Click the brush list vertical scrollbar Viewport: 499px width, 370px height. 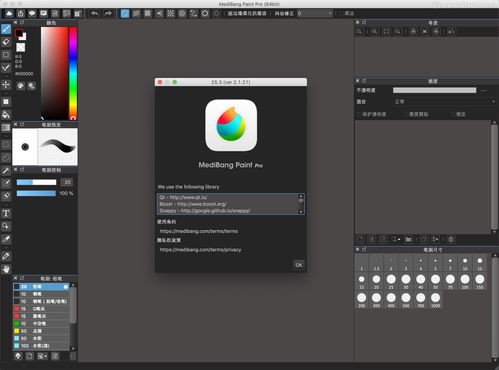coord(73,305)
